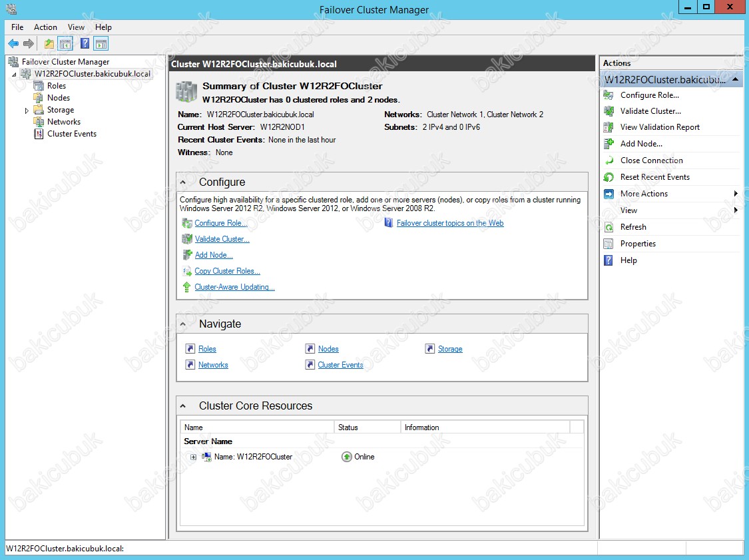Image resolution: width=749 pixels, height=560 pixels.
Task: Click the Storage folder icon in tree
Action: click(39, 110)
